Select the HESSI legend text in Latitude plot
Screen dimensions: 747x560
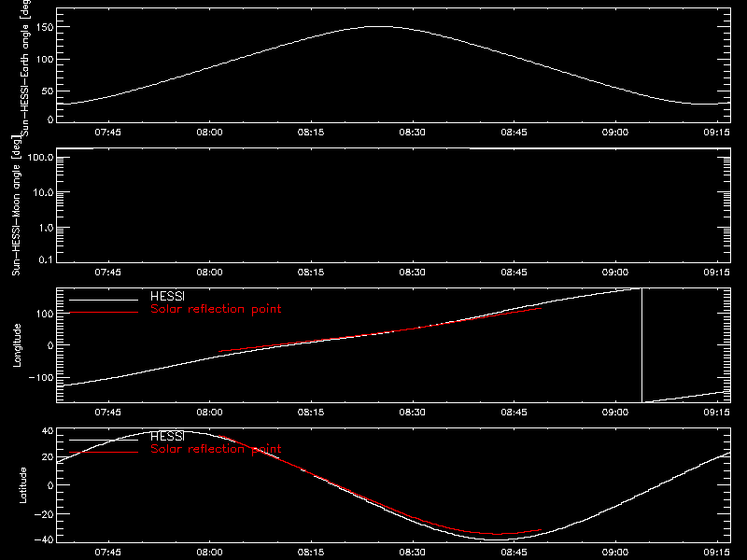[x=167, y=436]
